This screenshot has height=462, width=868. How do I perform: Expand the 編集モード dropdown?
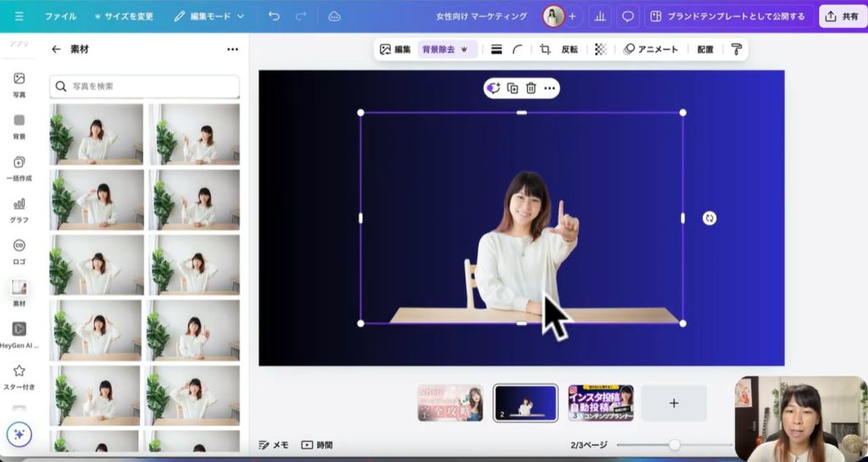click(x=209, y=16)
